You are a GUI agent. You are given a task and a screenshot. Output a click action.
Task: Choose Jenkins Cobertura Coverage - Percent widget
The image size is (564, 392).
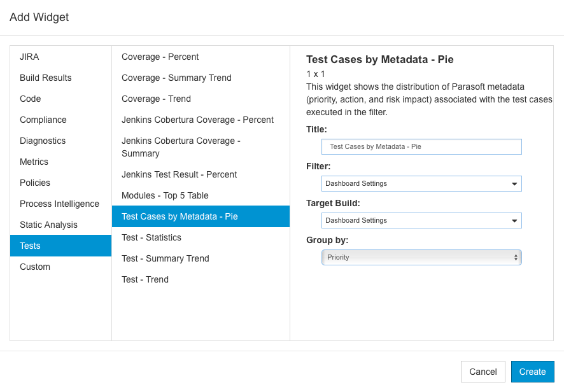coord(201,120)
